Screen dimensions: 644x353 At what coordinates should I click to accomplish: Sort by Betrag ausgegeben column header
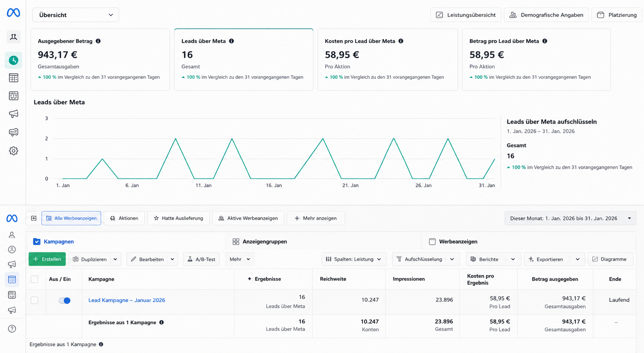tap(555, 279)
